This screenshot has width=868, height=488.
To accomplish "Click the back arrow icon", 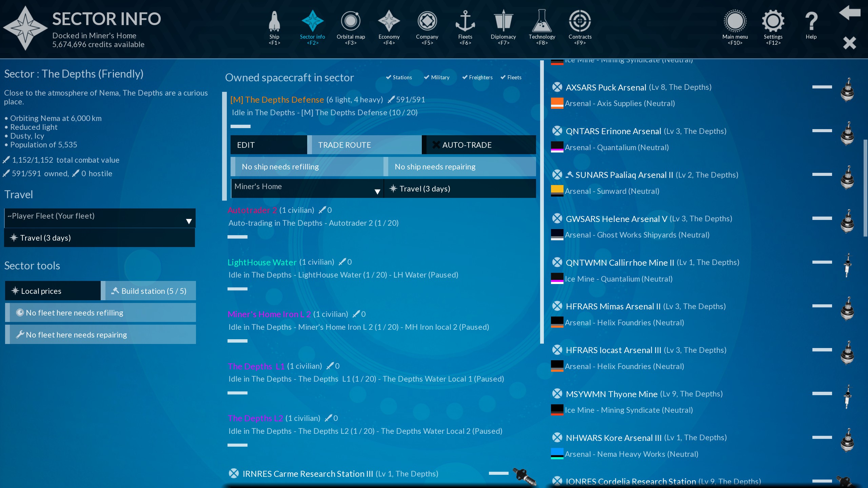I will coord(850,13).
